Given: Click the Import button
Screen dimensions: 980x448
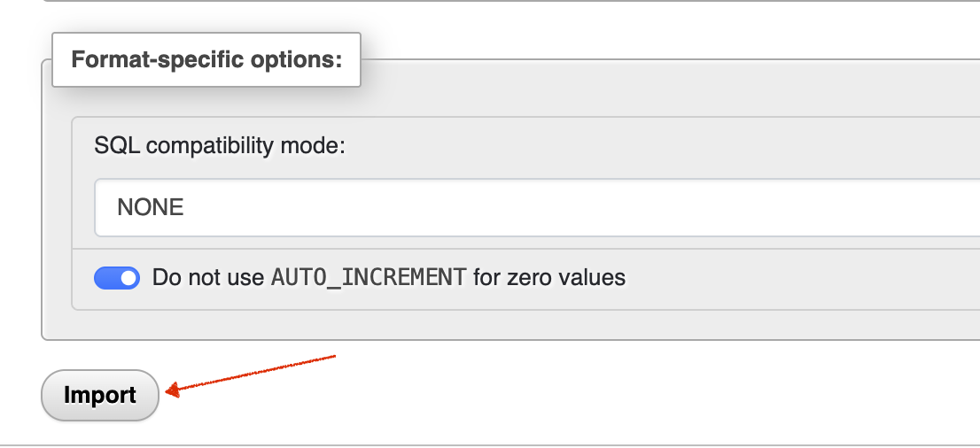Looking at the screenshot, I should coord(100,395).
